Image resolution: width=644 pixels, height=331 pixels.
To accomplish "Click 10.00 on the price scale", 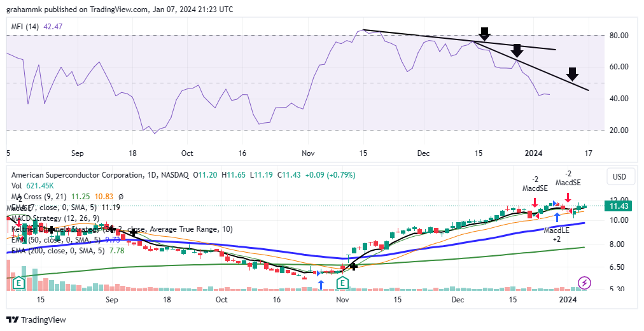I will [619, 220].
